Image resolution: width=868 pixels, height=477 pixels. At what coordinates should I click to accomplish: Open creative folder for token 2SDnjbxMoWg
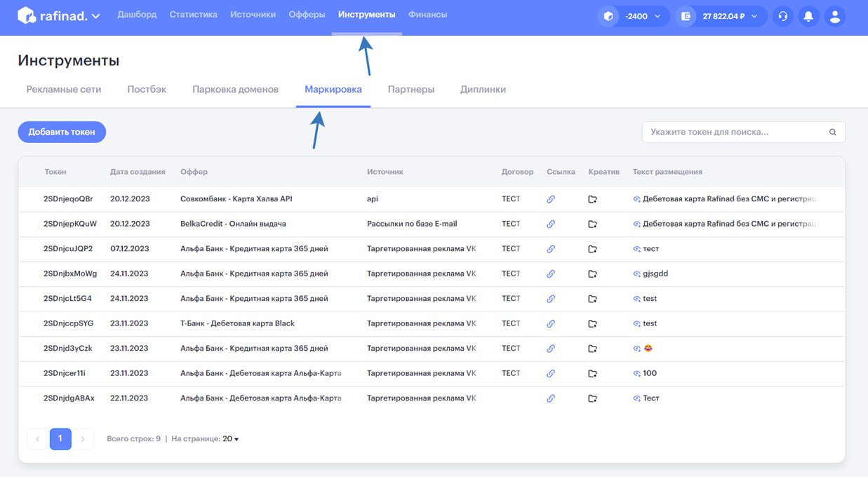[x=592, y=274]
